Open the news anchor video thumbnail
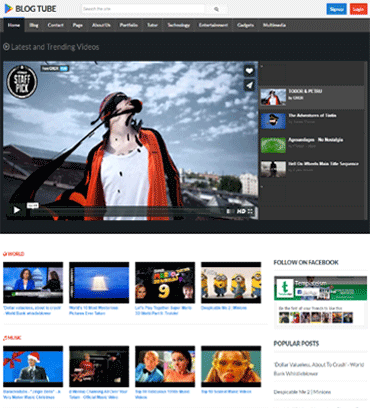370x408 pixels. tap(33, 283)
